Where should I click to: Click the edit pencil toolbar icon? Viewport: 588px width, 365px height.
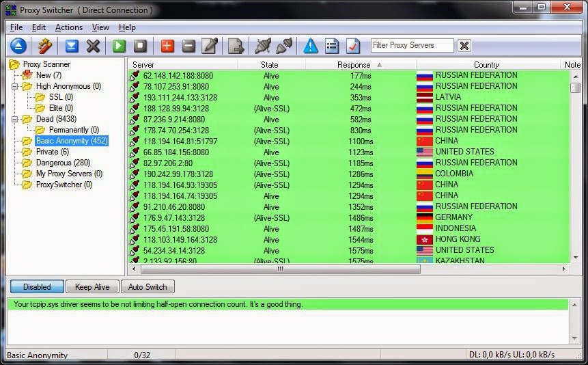(210, 46)
